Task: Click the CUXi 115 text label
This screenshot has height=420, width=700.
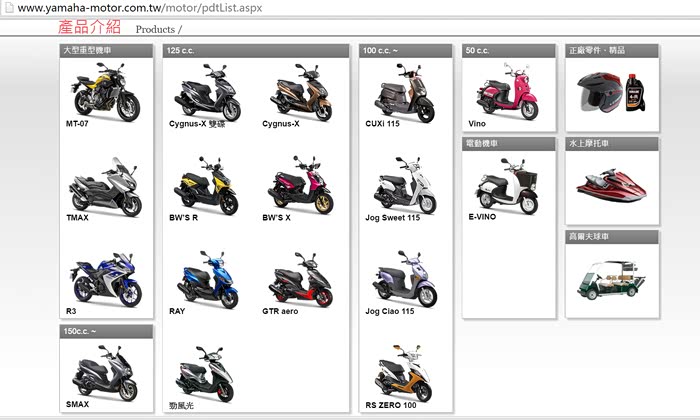Action: click(382, 124)
